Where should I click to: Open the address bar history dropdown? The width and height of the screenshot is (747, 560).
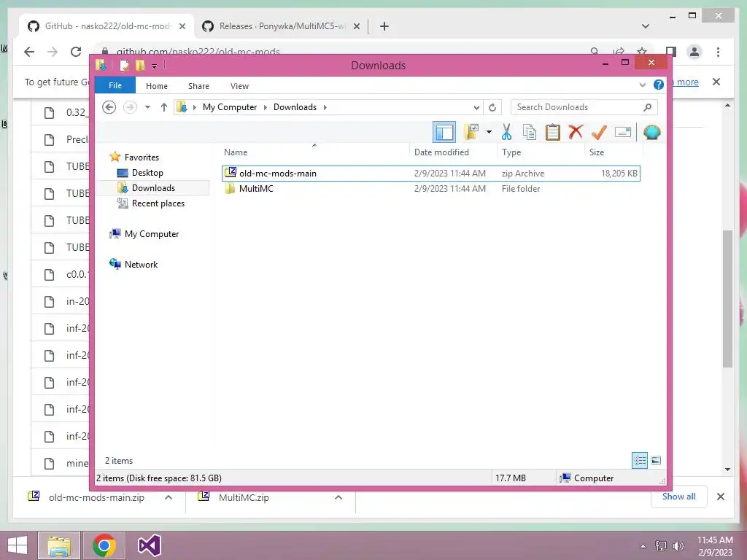pos(476,107)
